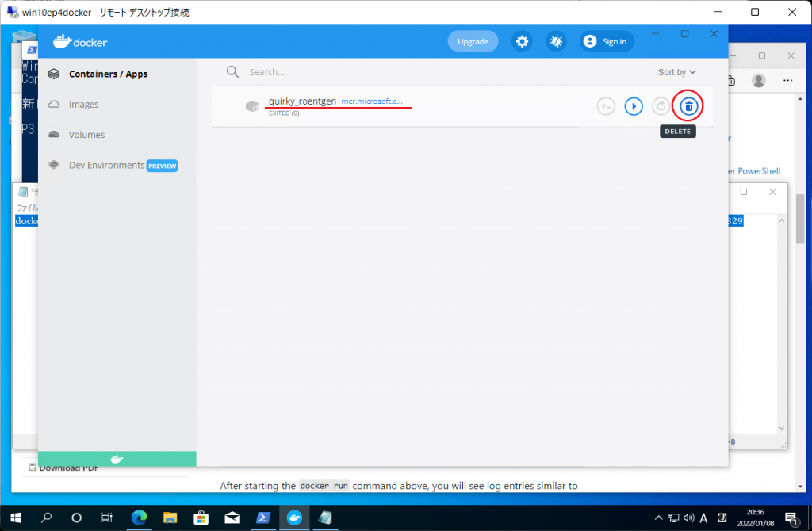Viewport: 812px width, 531px height.
Task: Open taskbar search magnifier
Action: click(47, 518)
